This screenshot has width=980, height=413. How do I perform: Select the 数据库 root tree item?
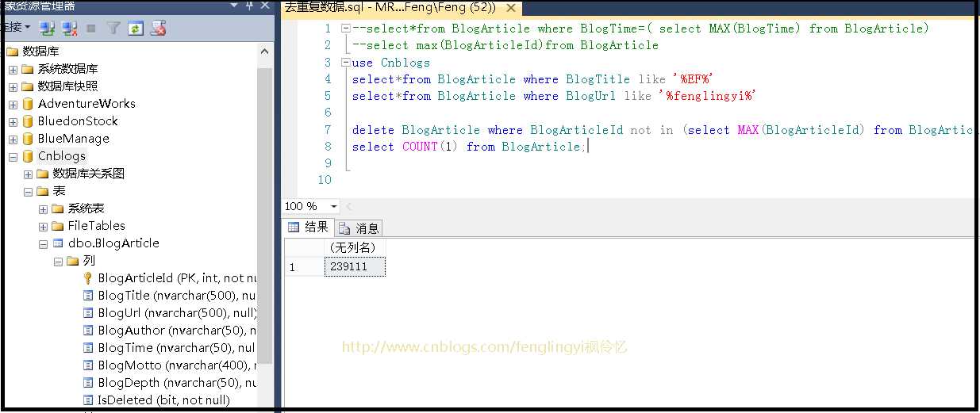39,52
